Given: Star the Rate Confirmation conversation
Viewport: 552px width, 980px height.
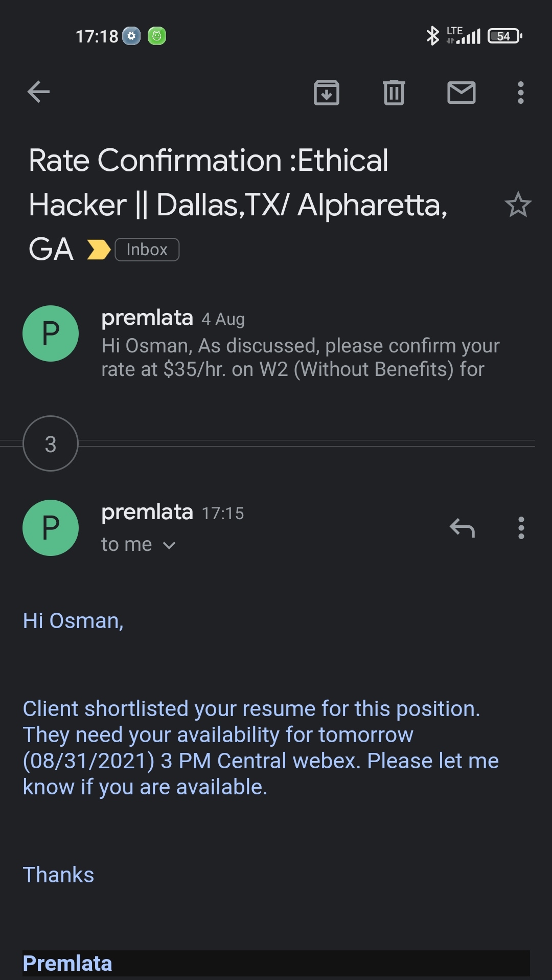Looking at the screenshot, I should (518, 205).
